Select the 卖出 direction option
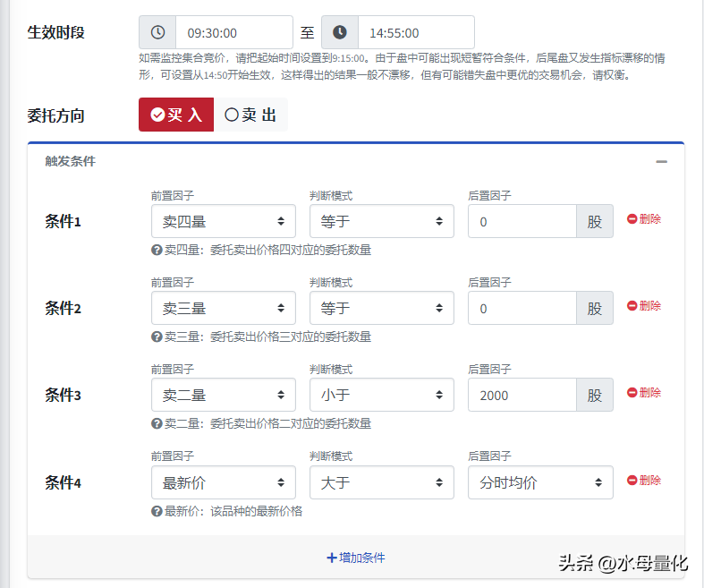The height and width of the screenshot is (588, 704). (250, 115)
